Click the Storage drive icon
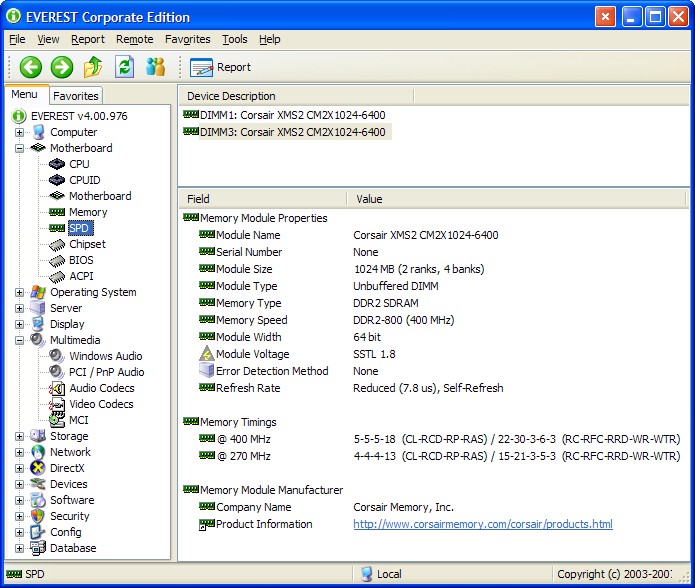The image size is (695, 588). point(38,436)
